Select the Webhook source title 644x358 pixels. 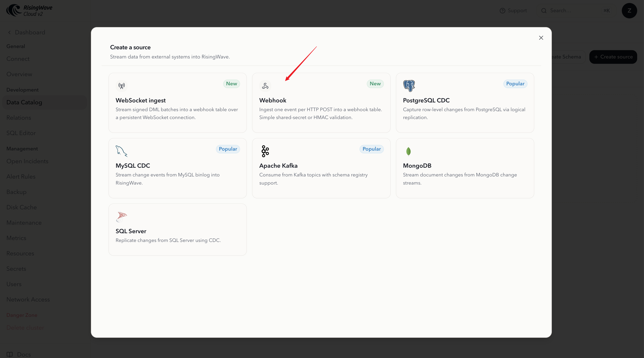click(273, 100)
